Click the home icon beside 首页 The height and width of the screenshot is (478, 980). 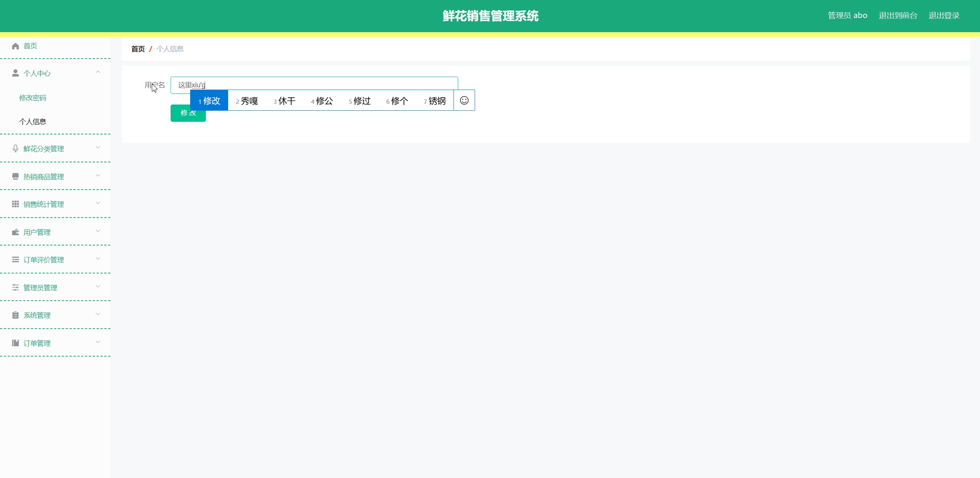(15, 46)
